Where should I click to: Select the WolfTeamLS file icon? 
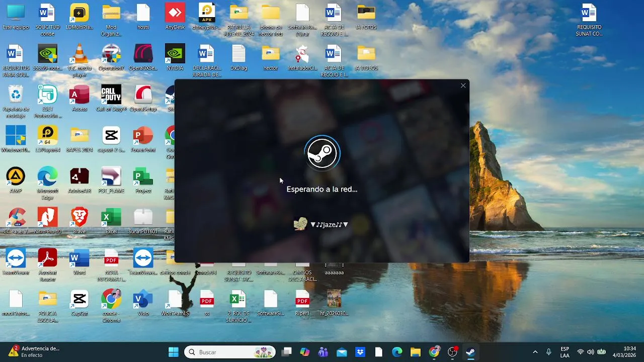[x=175, y=302]
